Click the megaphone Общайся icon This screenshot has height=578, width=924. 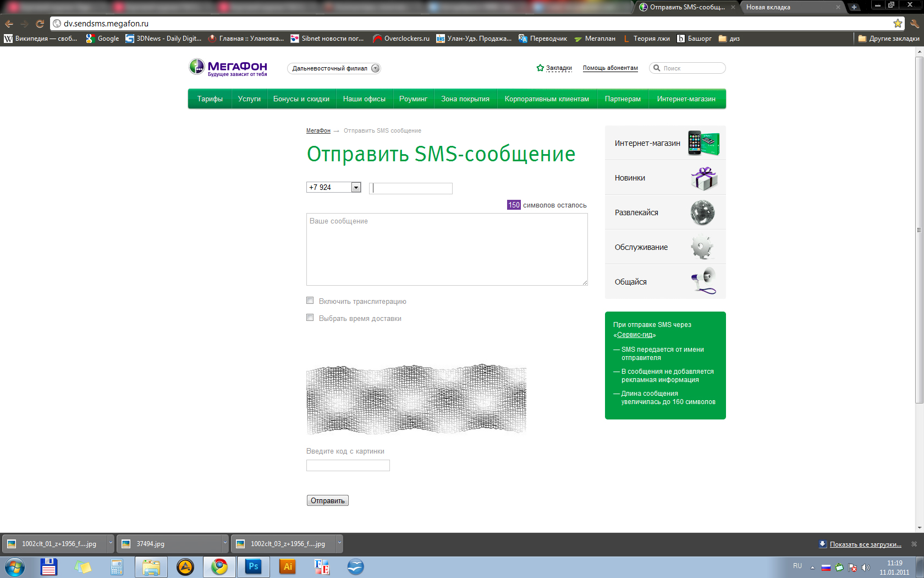(x=703, y=281)
